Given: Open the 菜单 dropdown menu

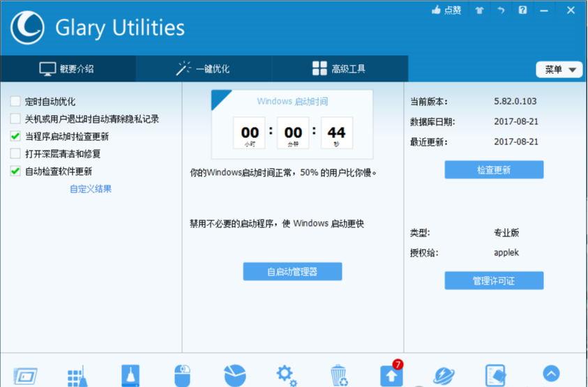Looking at the screenshot, I should 559,69.
